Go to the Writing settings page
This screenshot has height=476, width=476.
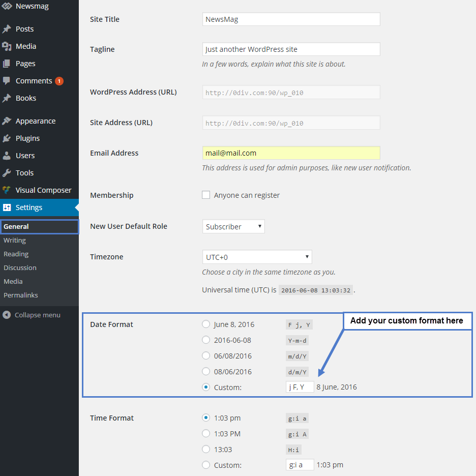[x=15, y=240]
